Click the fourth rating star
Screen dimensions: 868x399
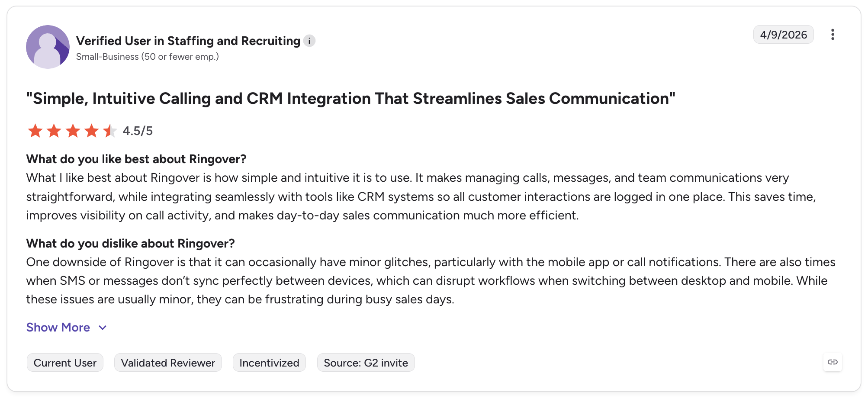(91, 131)
